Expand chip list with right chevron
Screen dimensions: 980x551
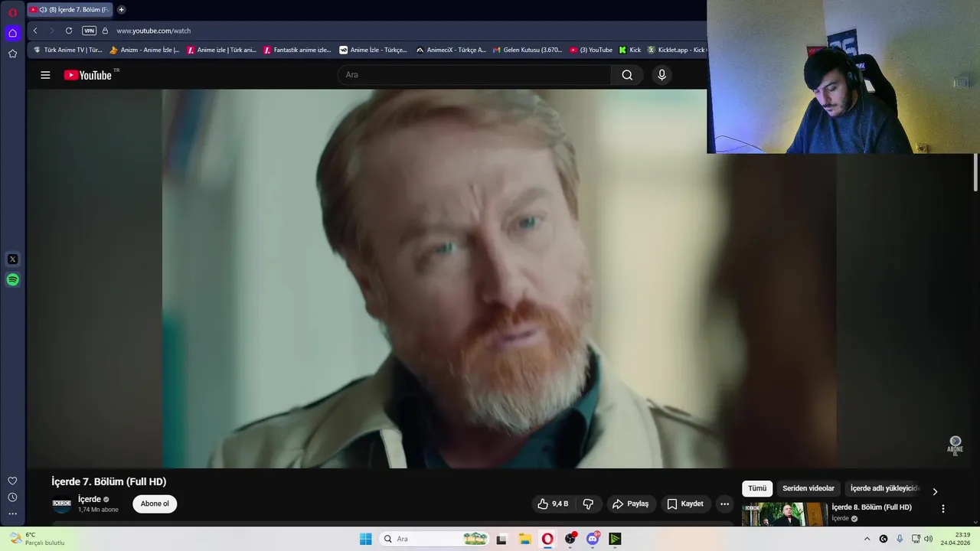pos(935,491)
